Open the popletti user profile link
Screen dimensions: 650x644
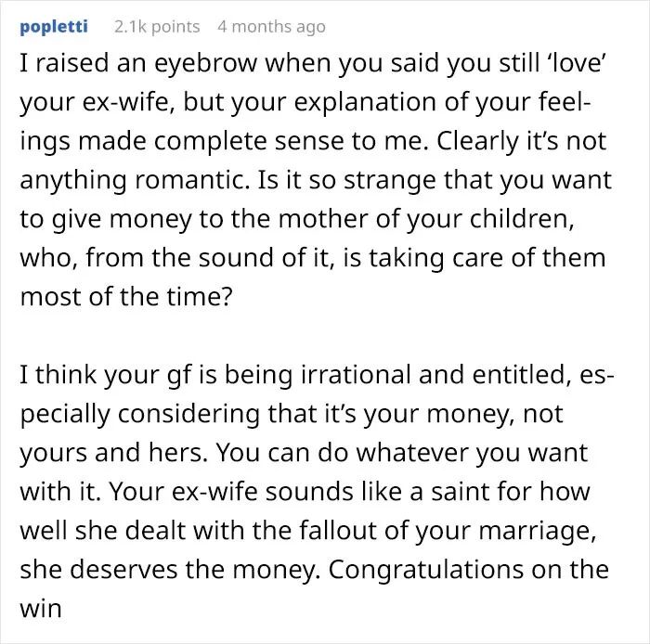tap(54, 27)
